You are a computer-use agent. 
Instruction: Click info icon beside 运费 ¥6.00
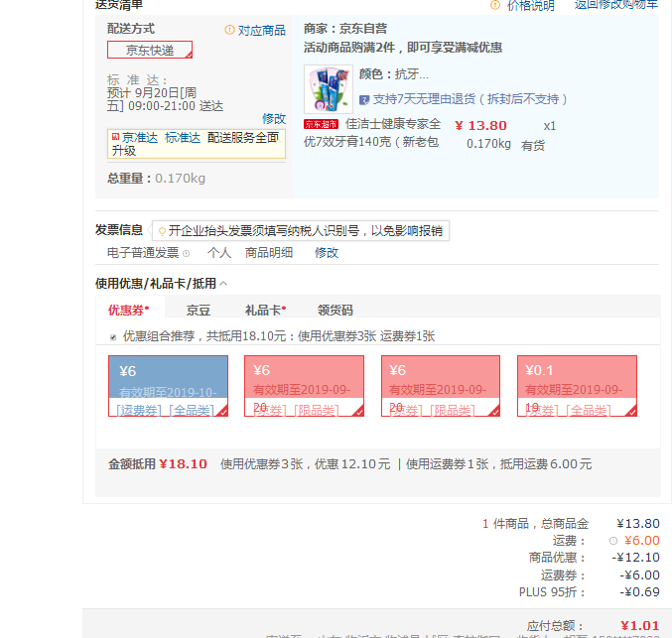point(613,541)
